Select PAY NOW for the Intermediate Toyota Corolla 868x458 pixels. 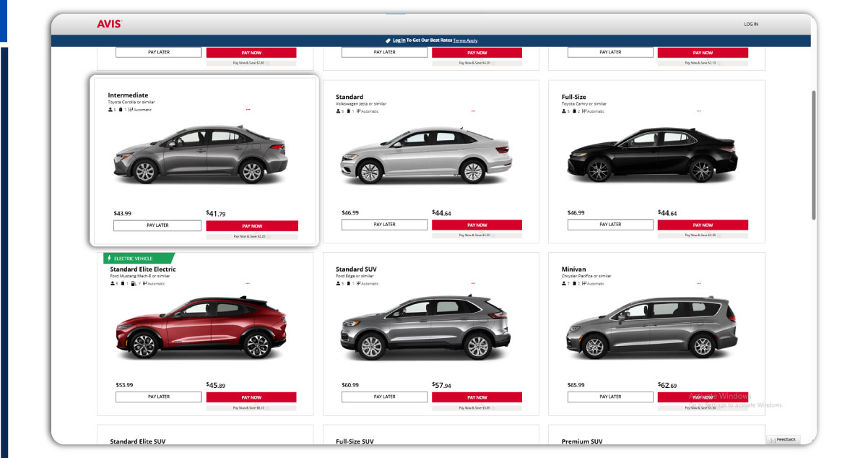click(x=252, y=225)
